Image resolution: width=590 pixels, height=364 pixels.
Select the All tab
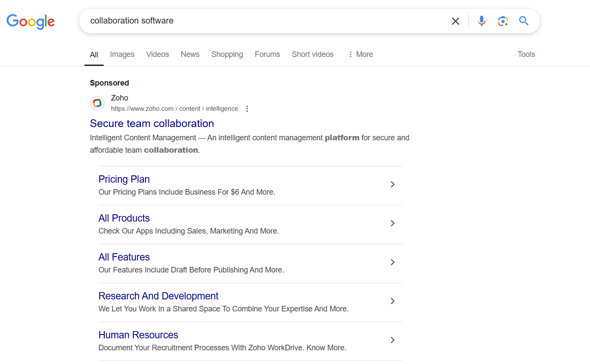coord(94,54)
